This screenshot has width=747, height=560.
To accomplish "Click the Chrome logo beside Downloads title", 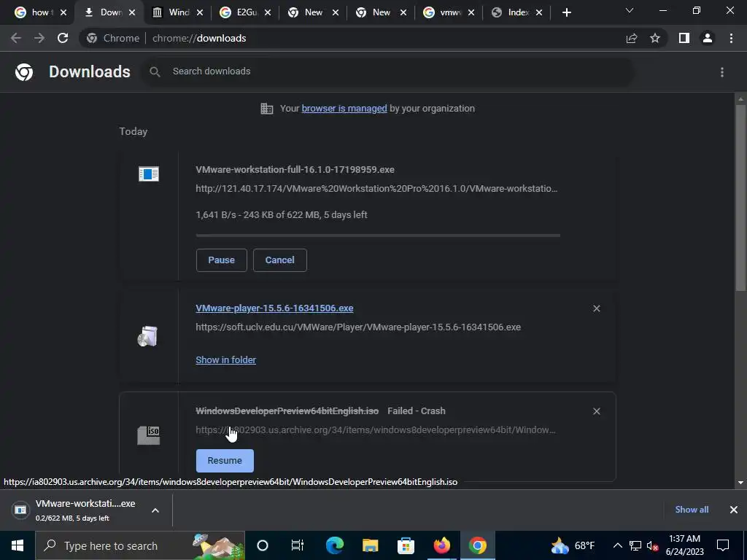I will [x=24, y=72].
